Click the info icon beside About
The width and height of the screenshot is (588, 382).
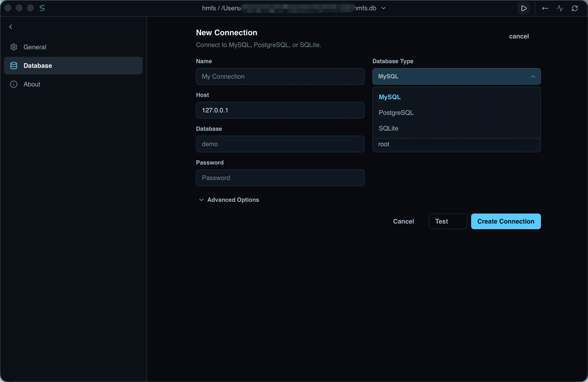[x=13, y=84]
